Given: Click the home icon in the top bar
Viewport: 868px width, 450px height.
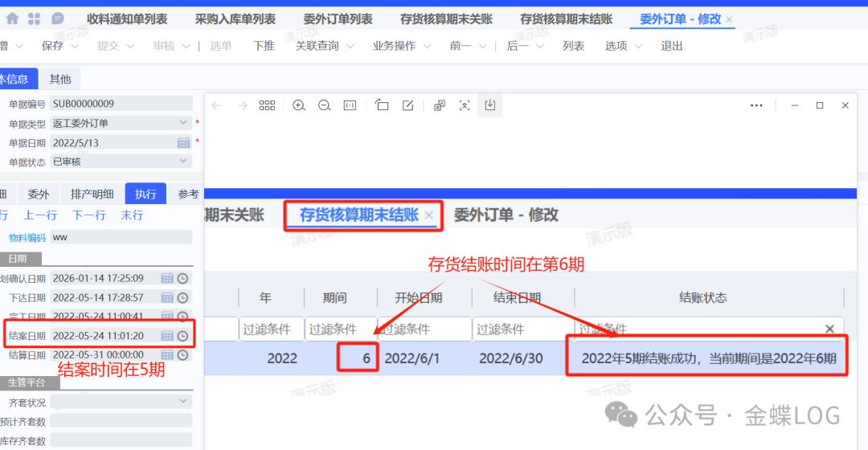Looking at the screenshot, I should tap(11, 18).
